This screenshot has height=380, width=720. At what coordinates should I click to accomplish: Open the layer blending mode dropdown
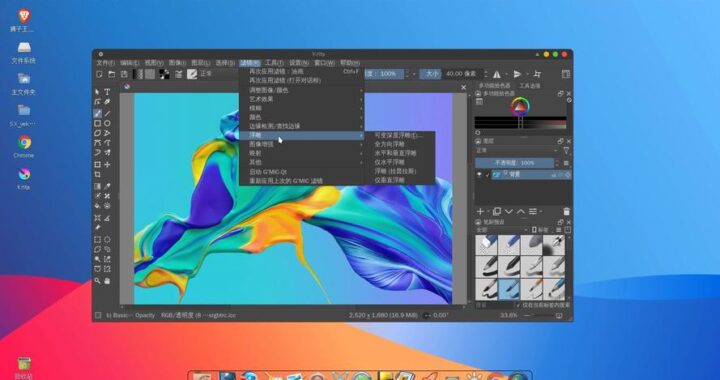click(x=517, y=151)
